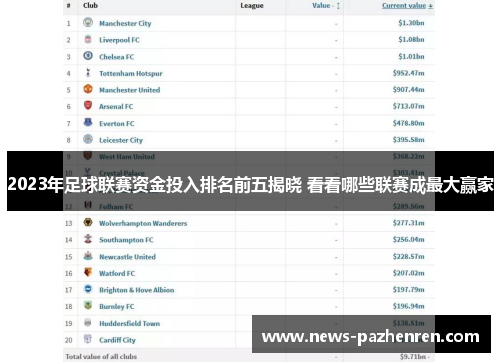Screen dimensions: 500x362
Task: Click the $713.07m value cell
Action: point(408,106)
